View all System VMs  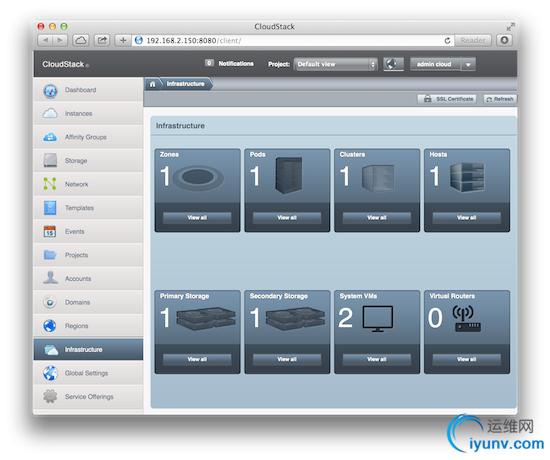pyautogui.click(x=377, y=359)
